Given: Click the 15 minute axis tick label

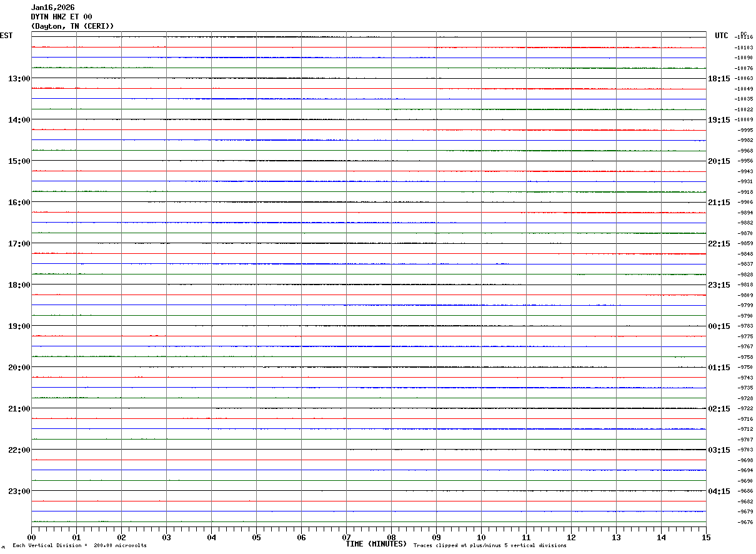Looking at the screenshot, I should pos(706,537).
